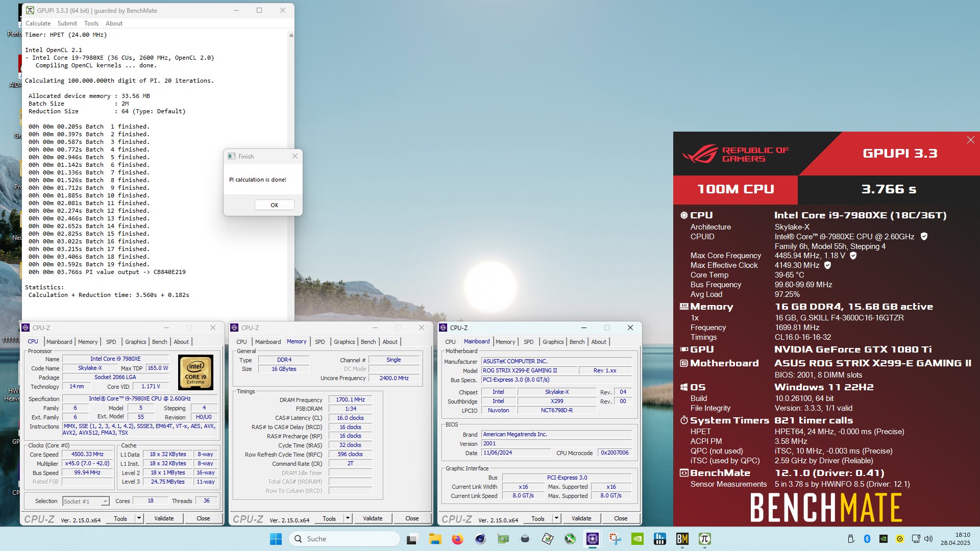This screenshot has width=980, height=551.
Task: Click the Windows taskbar search box
Action: coord(345,539)
